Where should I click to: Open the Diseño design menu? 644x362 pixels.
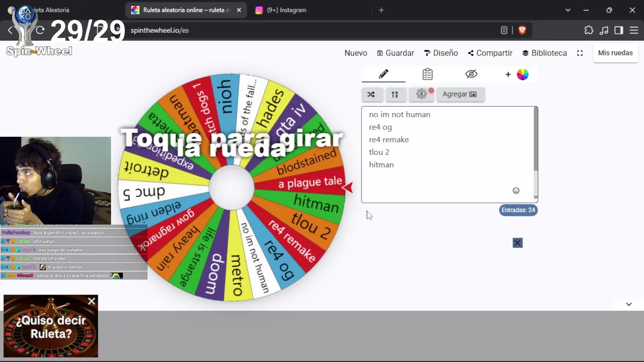tap(441, 53)
